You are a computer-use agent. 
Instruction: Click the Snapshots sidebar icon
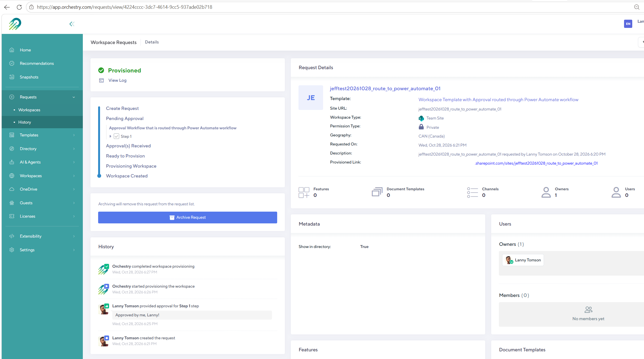(x=12, y=77)
